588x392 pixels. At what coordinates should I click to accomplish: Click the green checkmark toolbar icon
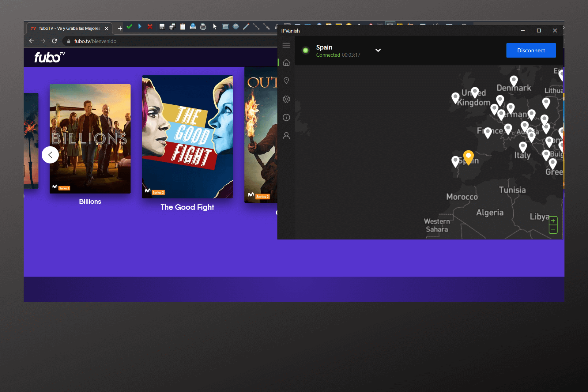pos(129,27)
